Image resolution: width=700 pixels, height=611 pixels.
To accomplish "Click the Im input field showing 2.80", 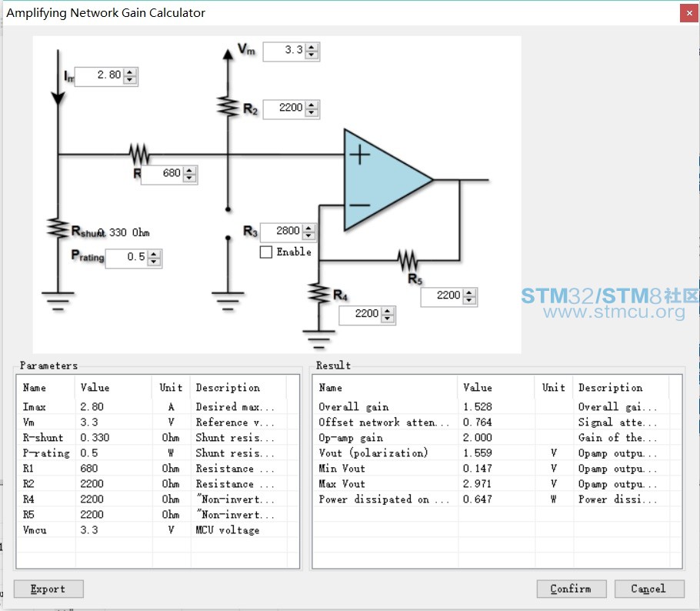I will coord(100,76).
